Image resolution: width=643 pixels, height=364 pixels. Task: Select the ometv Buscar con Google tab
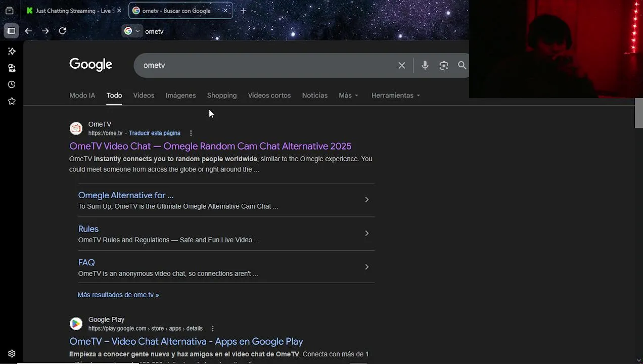180,11
